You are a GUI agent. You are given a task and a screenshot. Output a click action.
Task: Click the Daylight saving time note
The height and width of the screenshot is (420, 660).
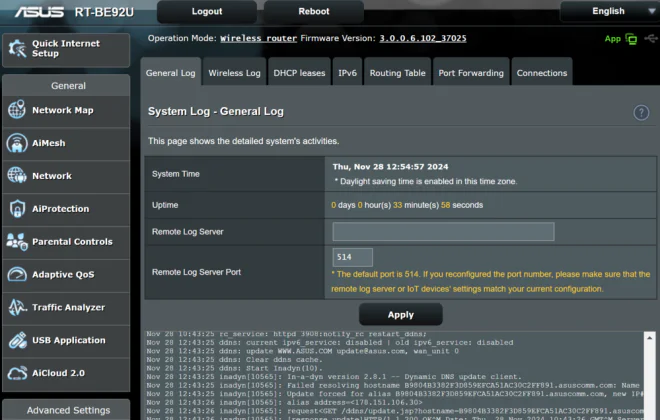pos(426,181)
